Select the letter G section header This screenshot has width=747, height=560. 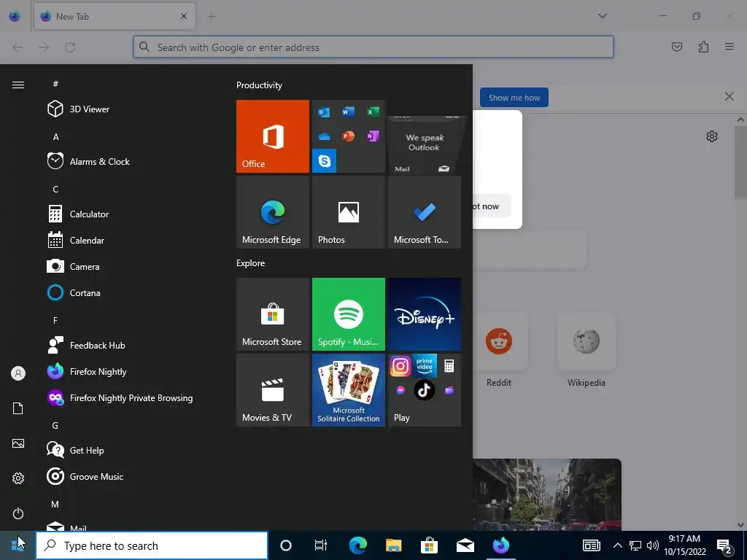[x=55, y=426]
